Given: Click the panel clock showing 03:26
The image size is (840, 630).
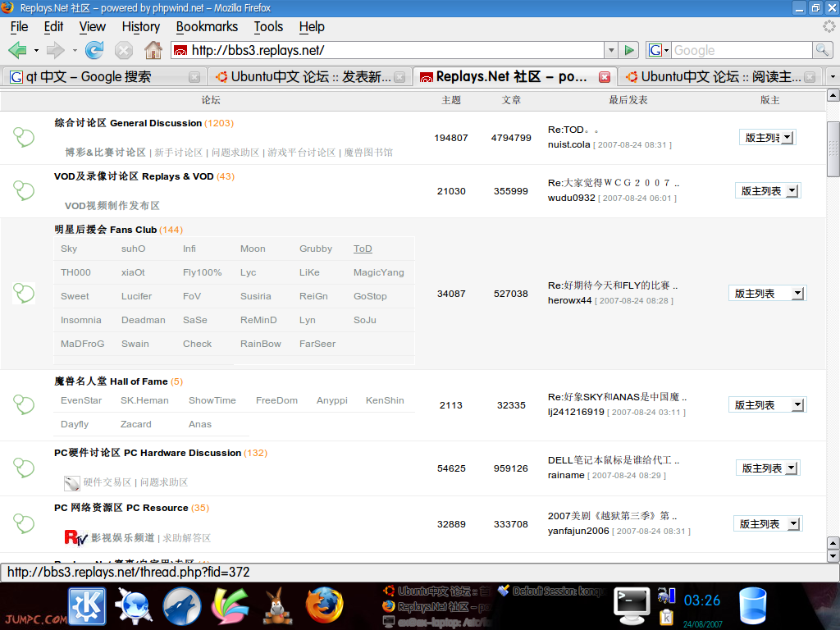Looking at the screenshot, I should [702, 600].
